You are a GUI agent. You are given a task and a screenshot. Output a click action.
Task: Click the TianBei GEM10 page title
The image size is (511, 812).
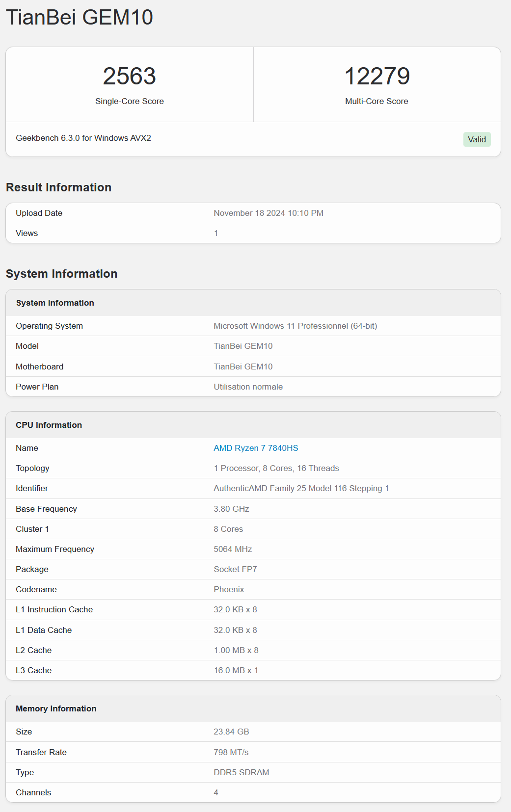(x=80, y=17)
